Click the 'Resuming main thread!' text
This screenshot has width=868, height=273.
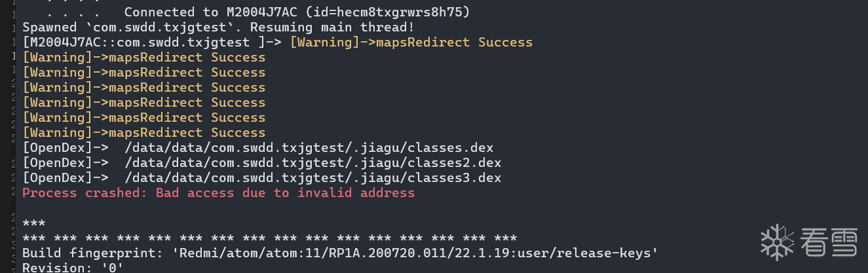[332, 27]
